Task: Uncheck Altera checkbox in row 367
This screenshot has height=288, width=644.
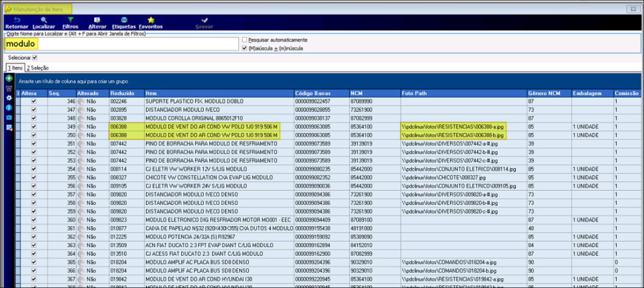Action: pos(34,279)
